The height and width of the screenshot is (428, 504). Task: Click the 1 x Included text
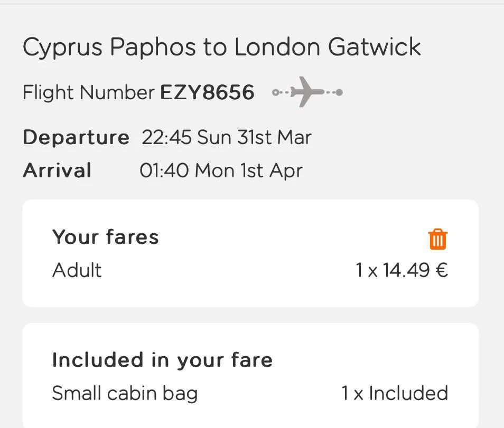(394, 393)
